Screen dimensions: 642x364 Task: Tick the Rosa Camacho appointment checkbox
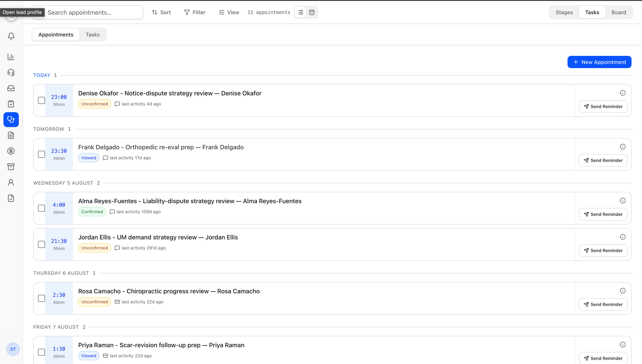pyautogui.click(x=41, y=299)
